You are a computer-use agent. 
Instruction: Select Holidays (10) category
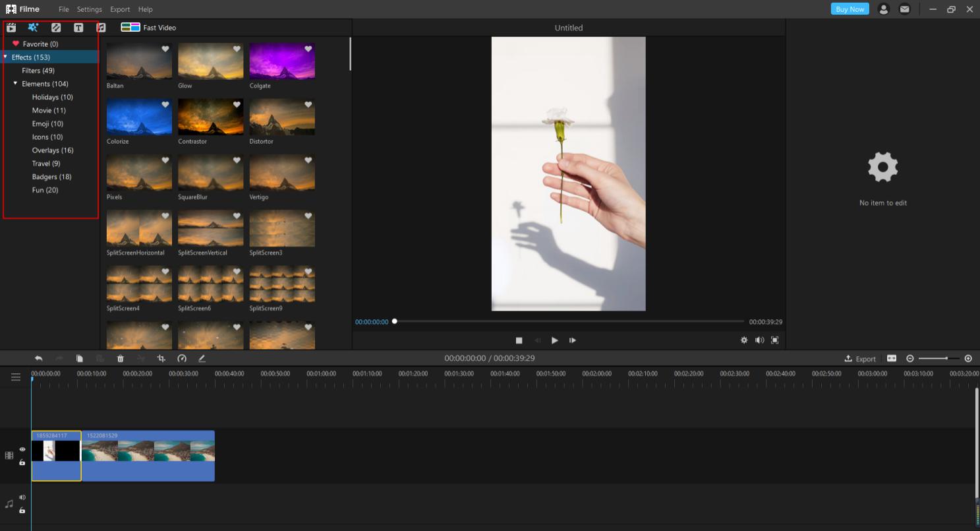pos(53,97)
